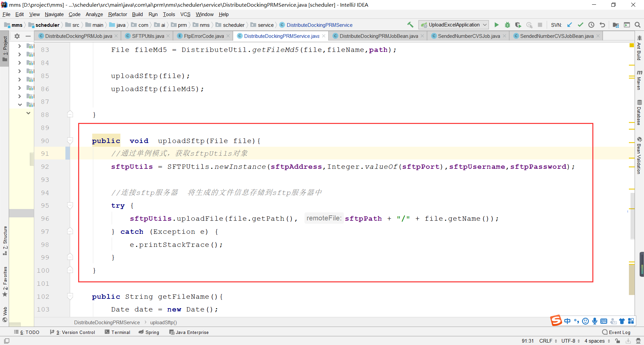
Task: Switch to the FtpErrorCode.java tab
Action: click(x=204, y=36)
